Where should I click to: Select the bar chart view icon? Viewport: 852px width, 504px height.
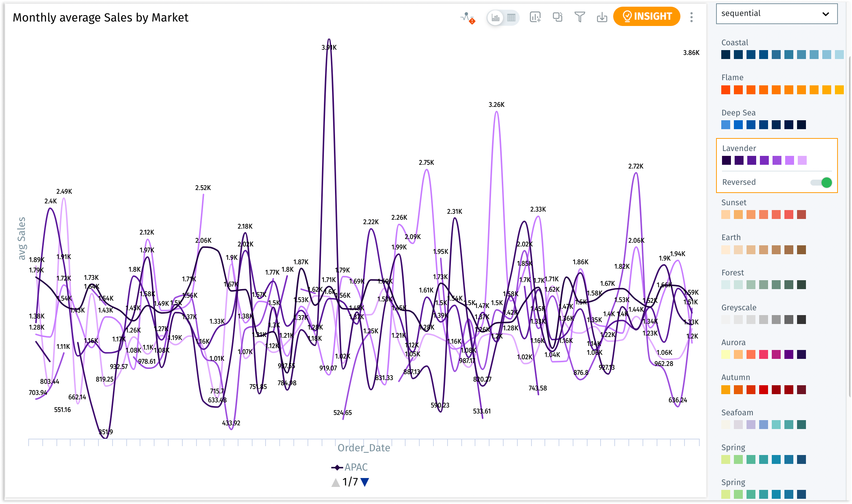coord(495,17)
